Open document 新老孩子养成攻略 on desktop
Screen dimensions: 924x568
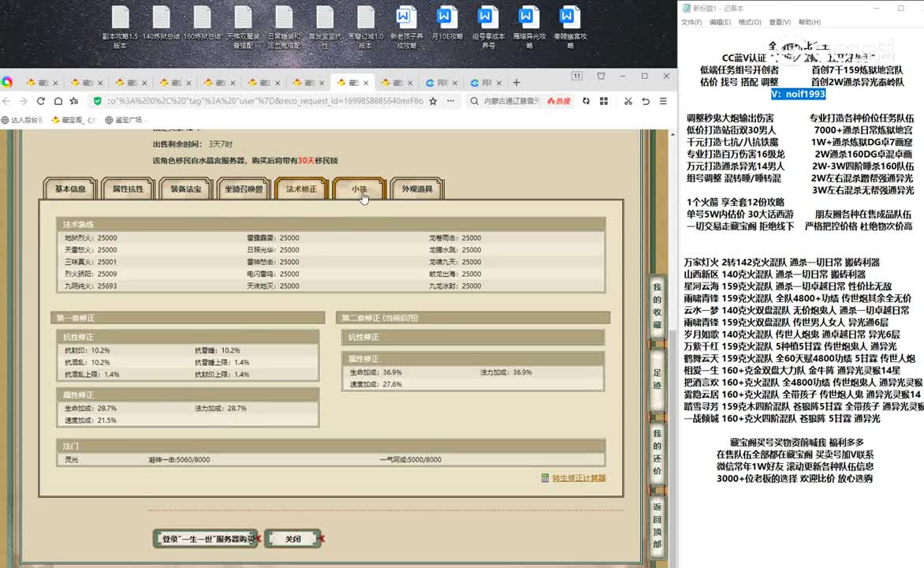pos(407,27)
